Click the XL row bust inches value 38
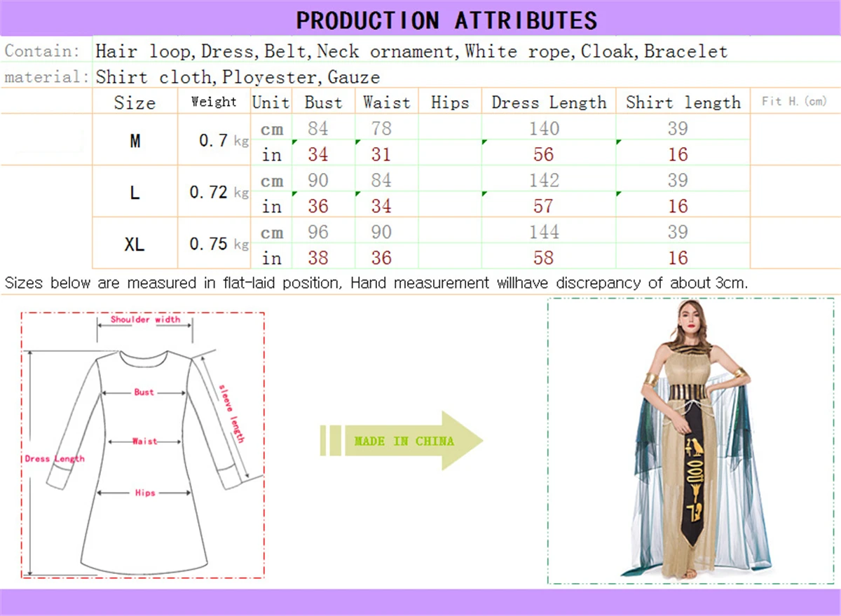The width and height of the screenshot is (841, 616). (317, 258)
